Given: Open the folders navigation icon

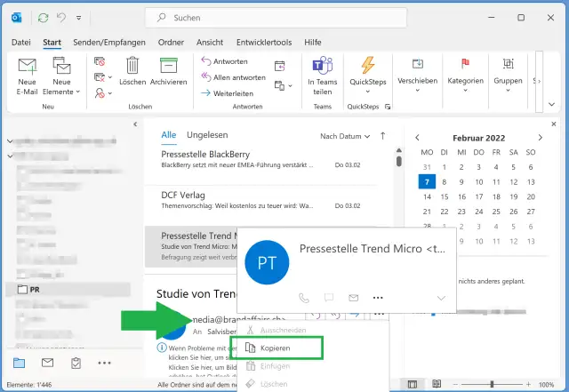Looking at the screenshot, I should coord(19,363).
